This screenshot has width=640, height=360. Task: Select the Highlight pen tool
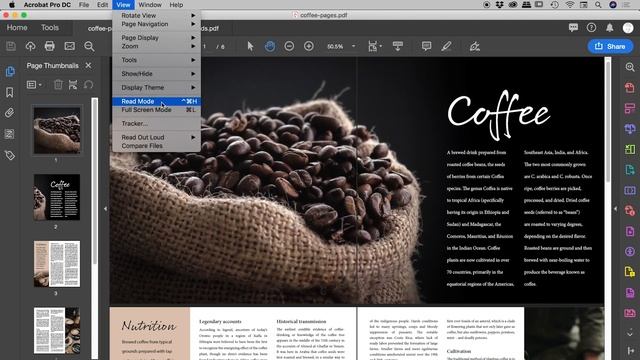pos(446,46)
